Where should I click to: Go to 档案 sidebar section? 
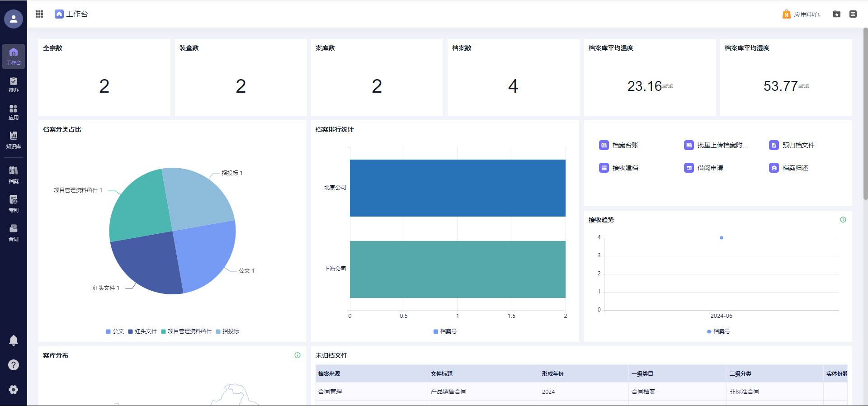pos(14,175)
